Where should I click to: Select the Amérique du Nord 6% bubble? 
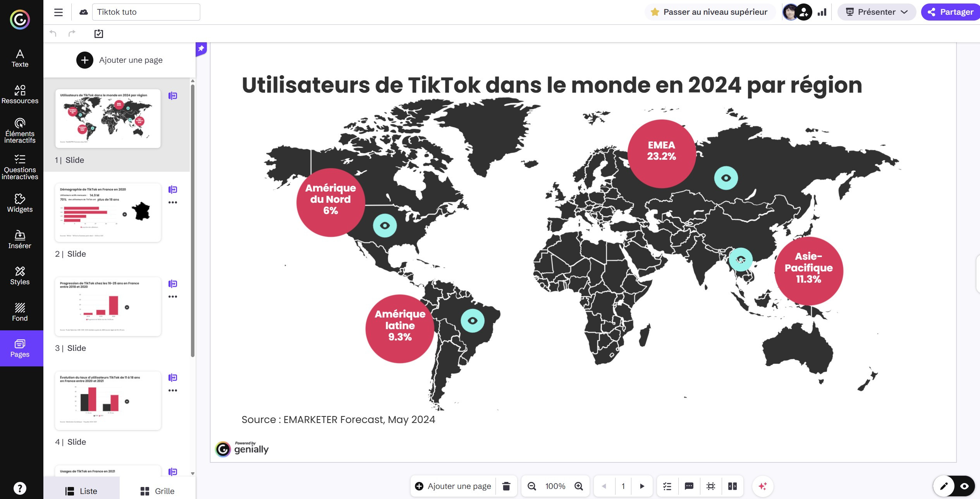(x=330, y=202)
